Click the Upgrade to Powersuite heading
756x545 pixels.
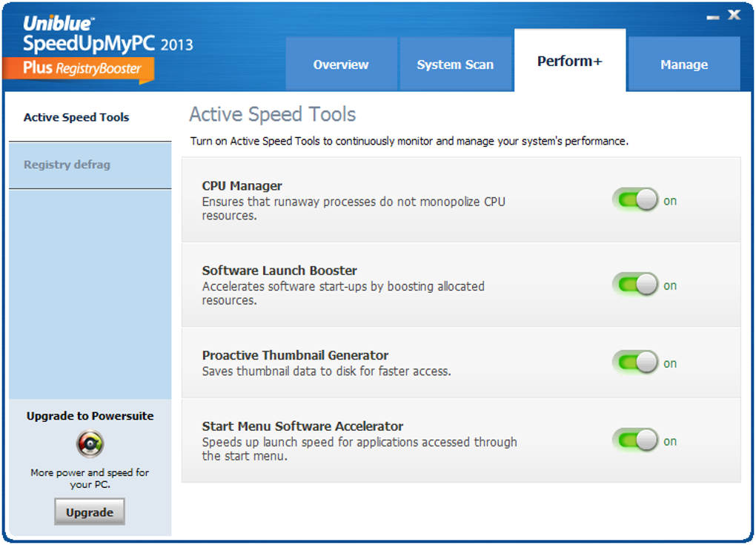click(x=90, y=416)
